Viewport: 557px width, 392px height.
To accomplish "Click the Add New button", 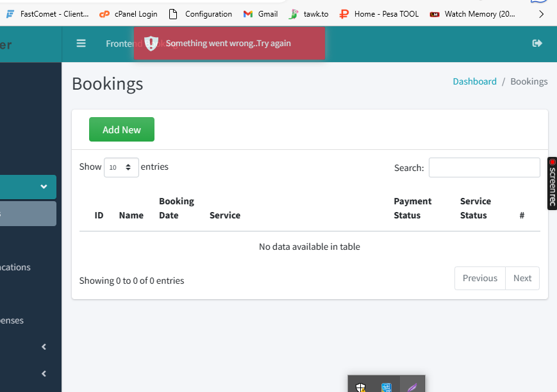I will [122, 129].
